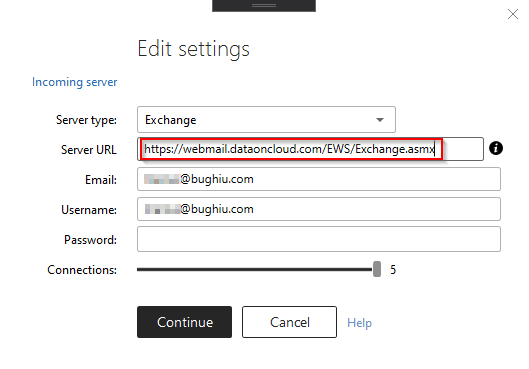The width and height of the screenshot is (529, 369).
Task: Focus the Username input field
Action: tap(319, 209)
